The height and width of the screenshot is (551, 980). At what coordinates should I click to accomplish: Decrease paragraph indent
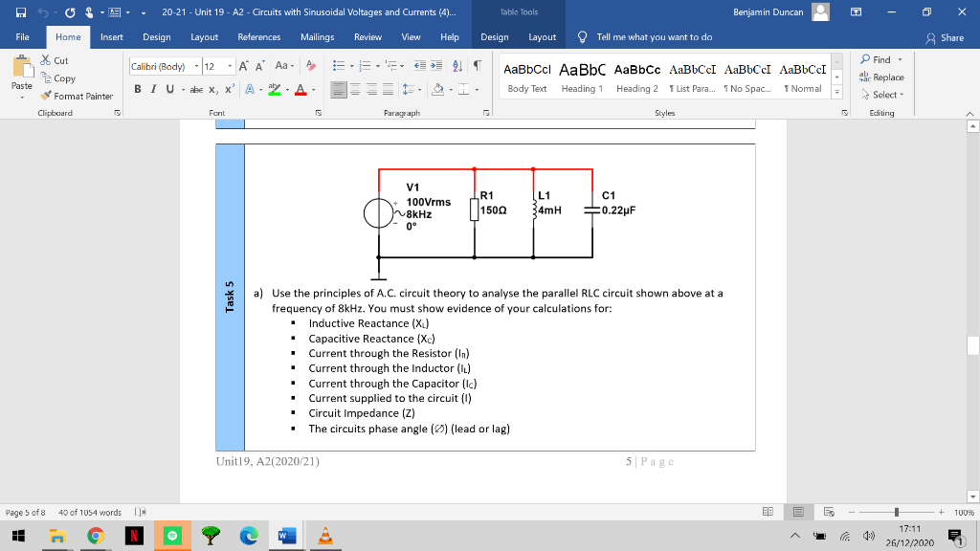(420, 66)
